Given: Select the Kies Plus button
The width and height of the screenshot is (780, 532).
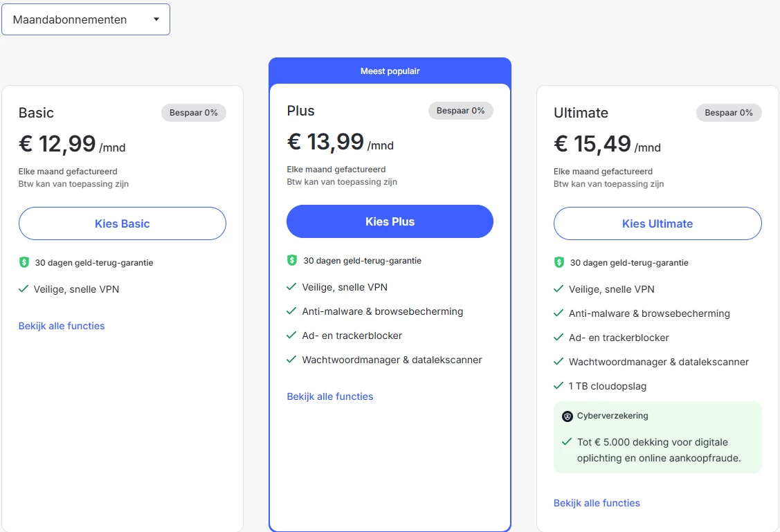Looking at the screenshot, I should (390, 221).
